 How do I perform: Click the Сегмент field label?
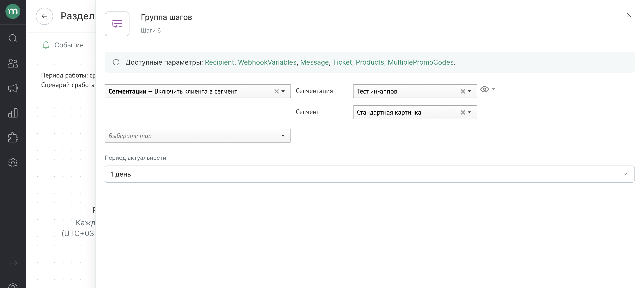(307, 112)
